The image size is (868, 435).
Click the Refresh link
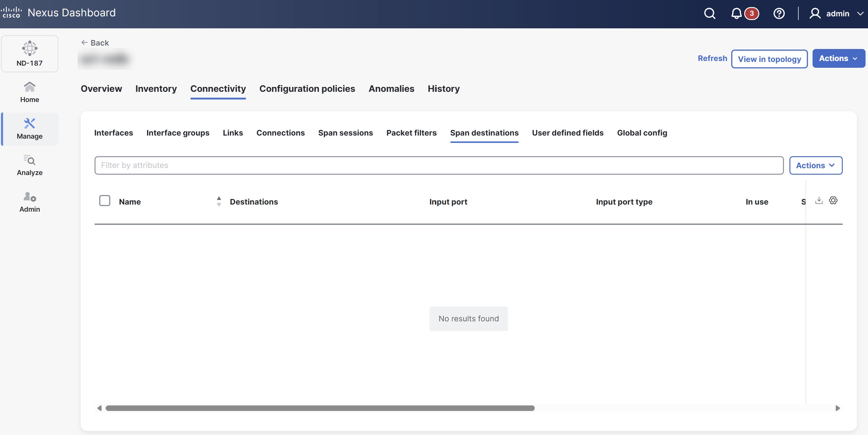coord(712,58)
